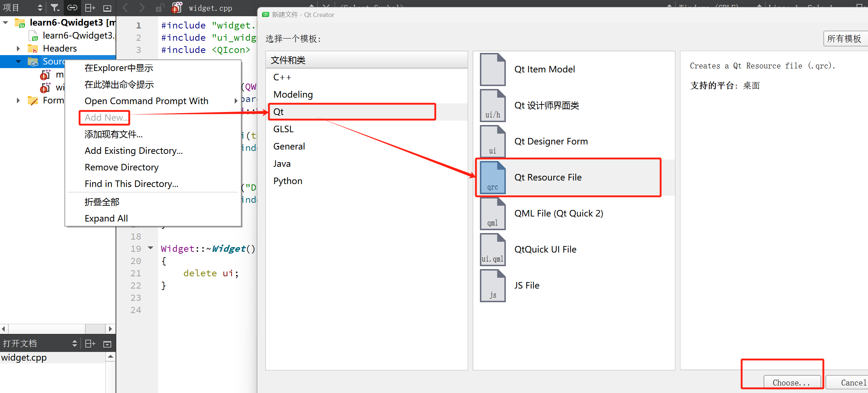Click the JS File template icon
This screenshot has width=868, height=393.
point(493,286)
